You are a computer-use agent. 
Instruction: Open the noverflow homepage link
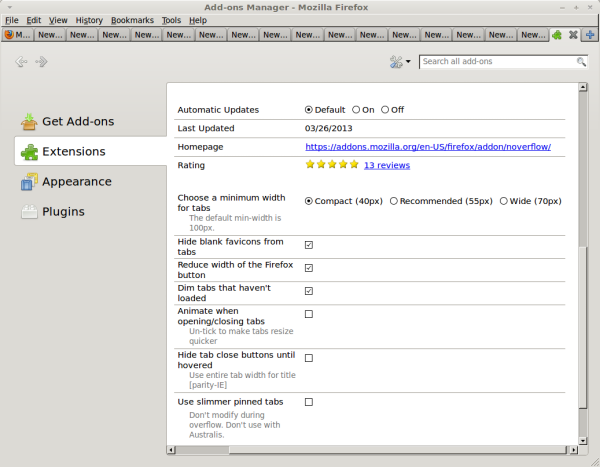coord(428,147)
